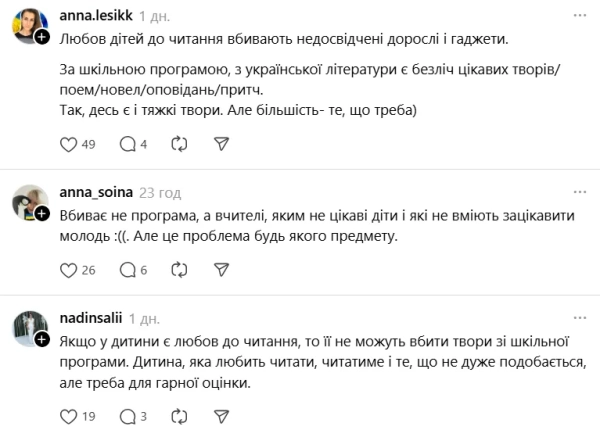Open the 3 replies on nadinsalii's post
Image resolution: width=600 pixels, height=437 pixels.
[x=127, y=416]
